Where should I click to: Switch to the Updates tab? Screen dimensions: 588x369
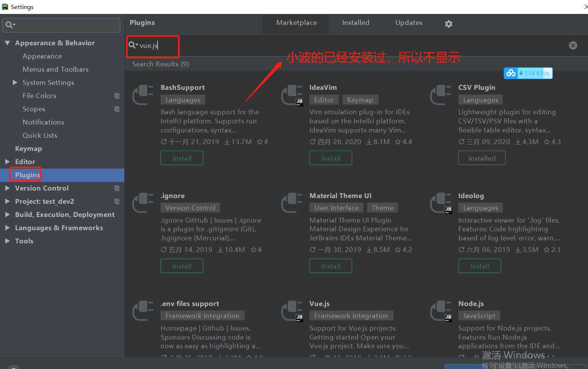pyautogui.click(x=409, y=23)
